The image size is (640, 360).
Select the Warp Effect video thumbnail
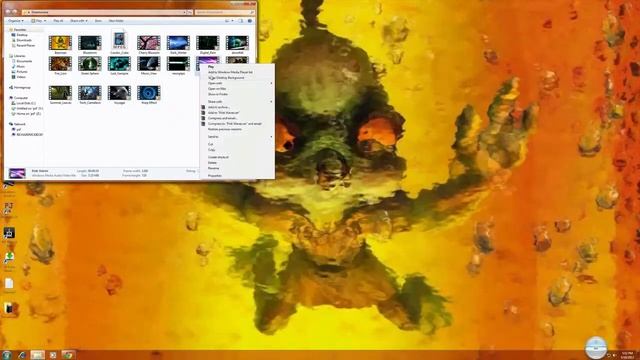point(149,93)
